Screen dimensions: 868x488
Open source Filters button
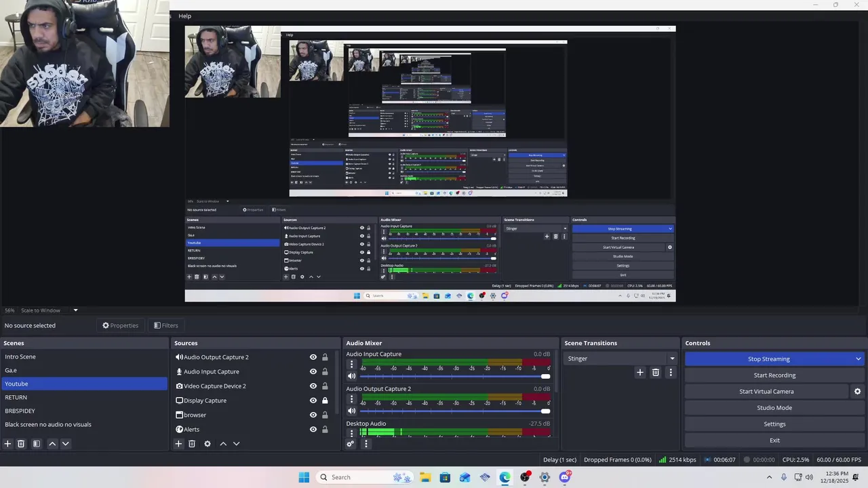point(166,325)
